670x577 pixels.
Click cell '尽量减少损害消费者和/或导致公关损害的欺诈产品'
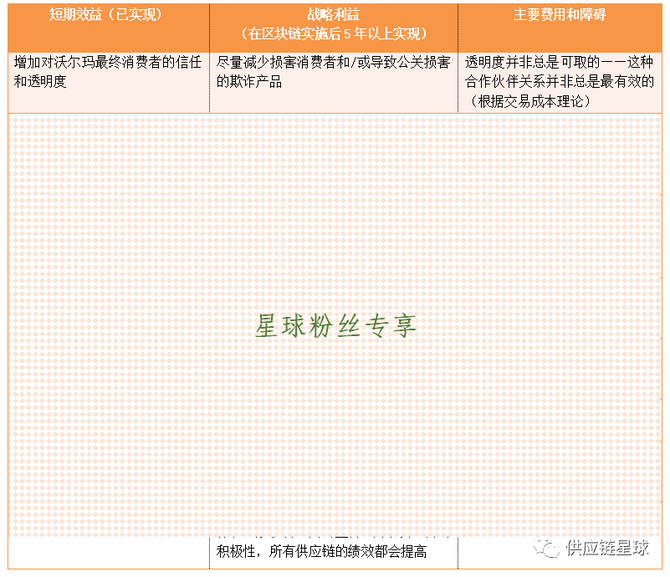tap(333, 82)
